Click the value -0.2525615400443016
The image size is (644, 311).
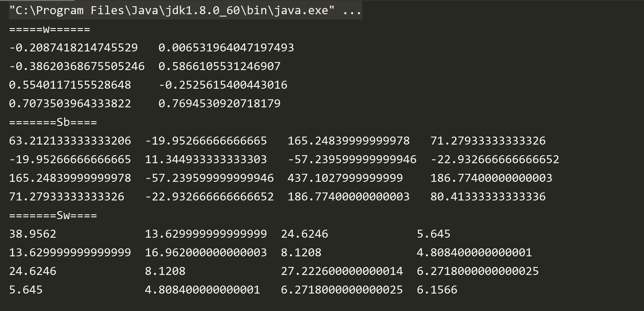(223, 85)
